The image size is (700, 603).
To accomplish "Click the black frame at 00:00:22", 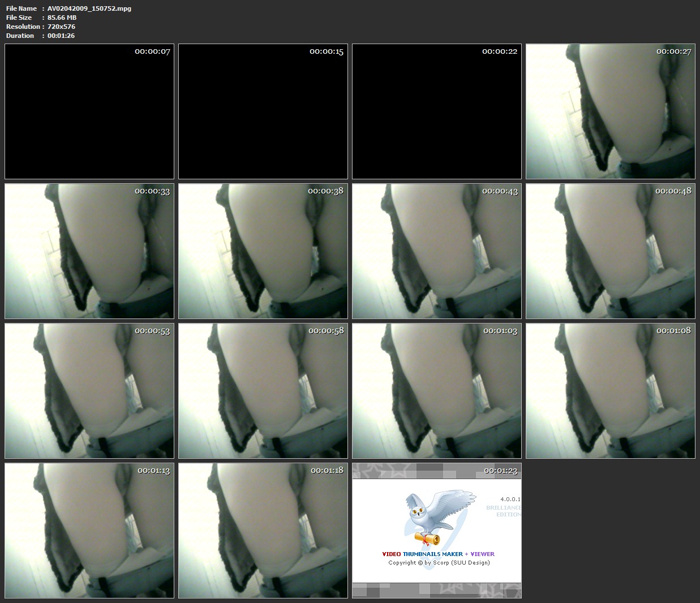I will click(437, 111).
